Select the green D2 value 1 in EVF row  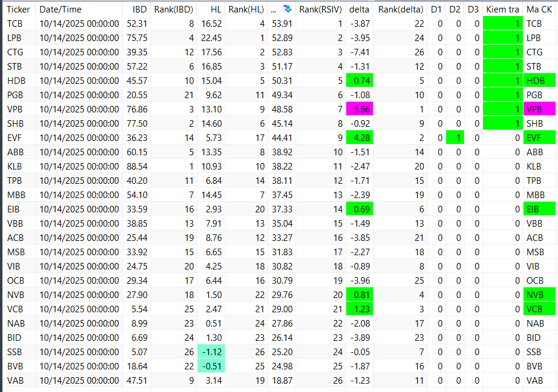coord(455,137)
